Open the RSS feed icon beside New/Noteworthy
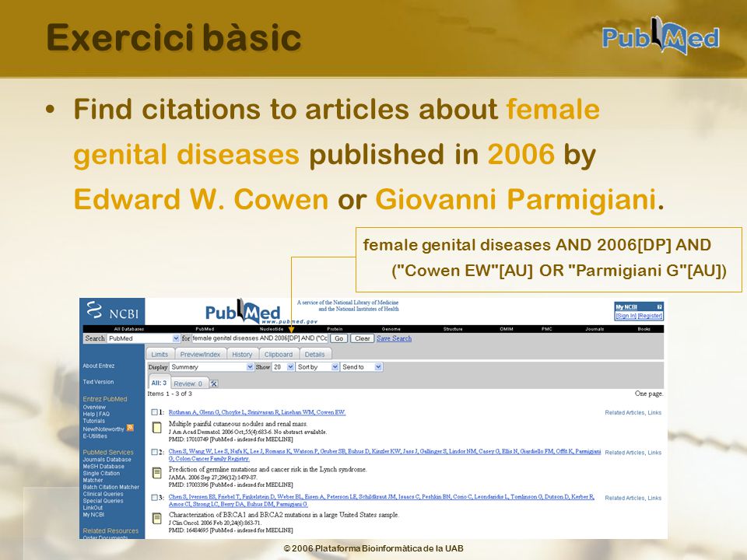 (130, 428)
